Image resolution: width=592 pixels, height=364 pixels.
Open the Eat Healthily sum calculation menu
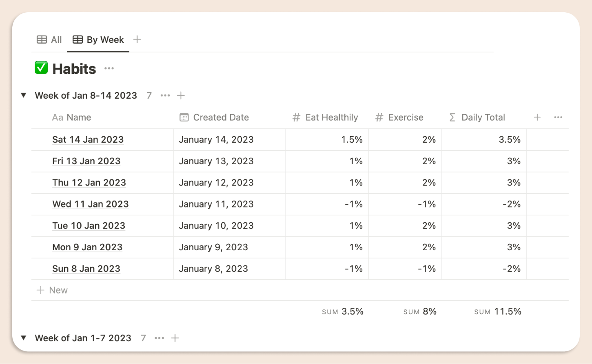pyautogui.click(x=343, y=312)
